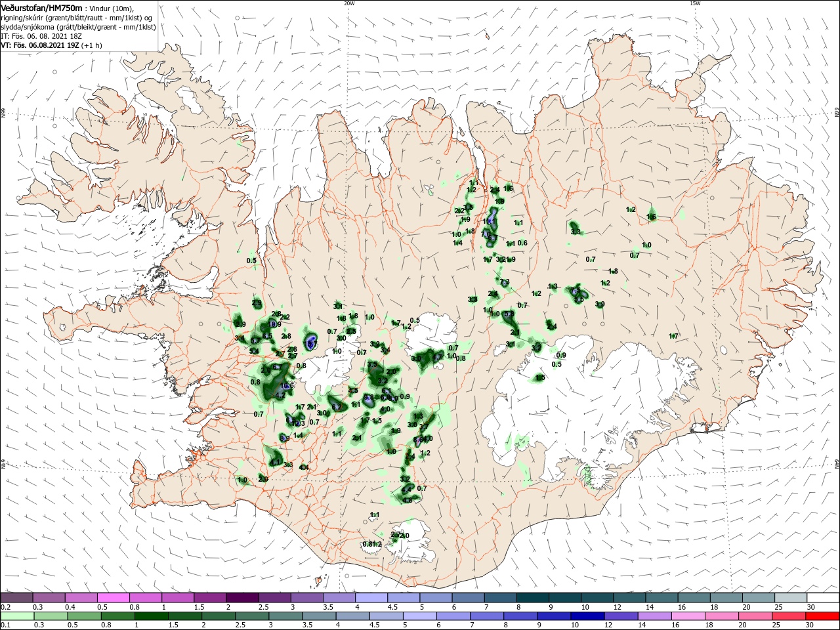Click the 4.8 precipitation value
Image resolution: width=840 pixels, height=630 pixels.
point(408,500)
